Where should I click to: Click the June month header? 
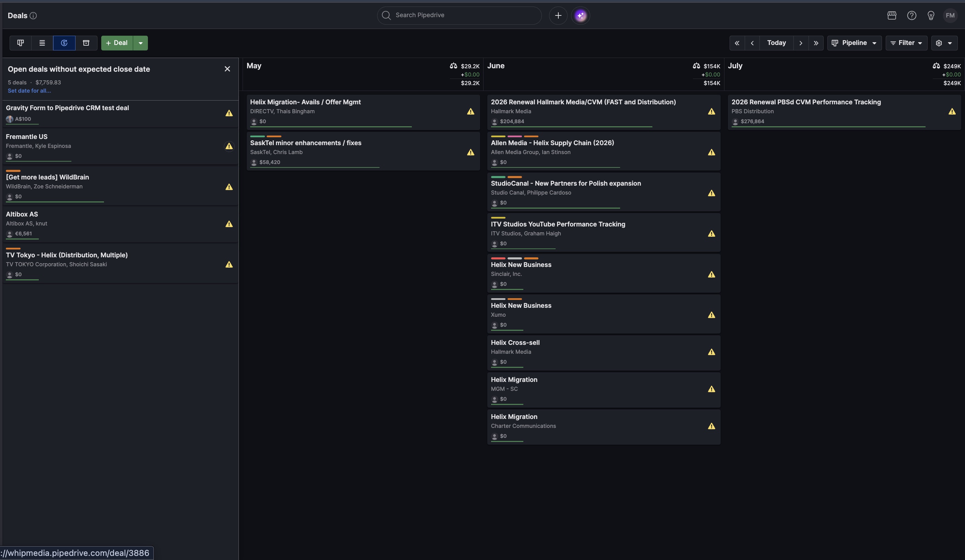click(496, 66)
